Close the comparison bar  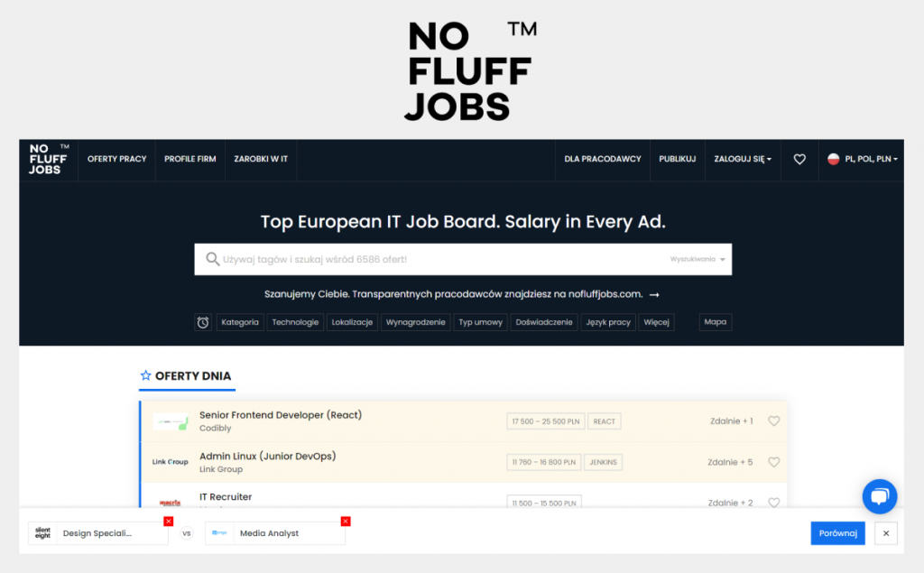[886, 533]
